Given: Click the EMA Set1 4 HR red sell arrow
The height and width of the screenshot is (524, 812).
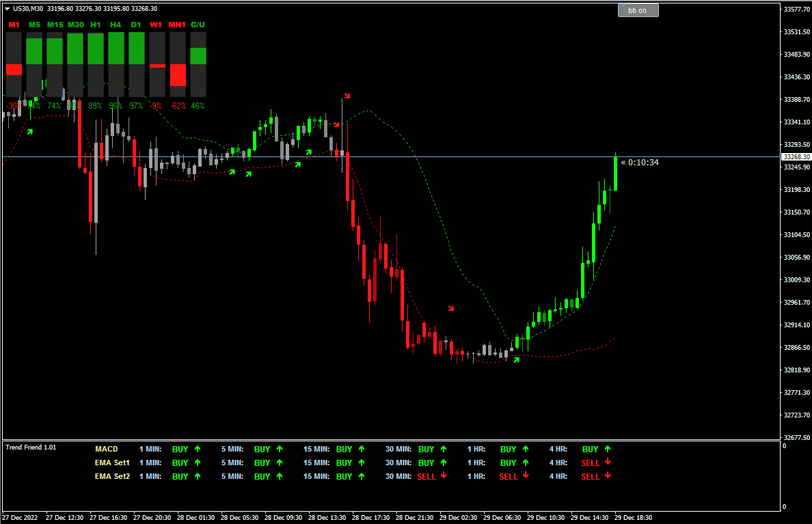Looking at the screenshot, I should click(608, 462).
